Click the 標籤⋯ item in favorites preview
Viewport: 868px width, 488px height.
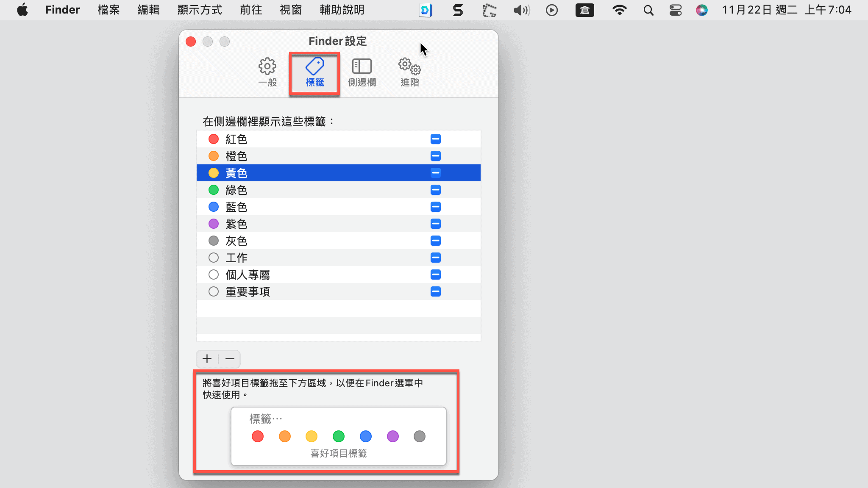click(x=266, y=419)
